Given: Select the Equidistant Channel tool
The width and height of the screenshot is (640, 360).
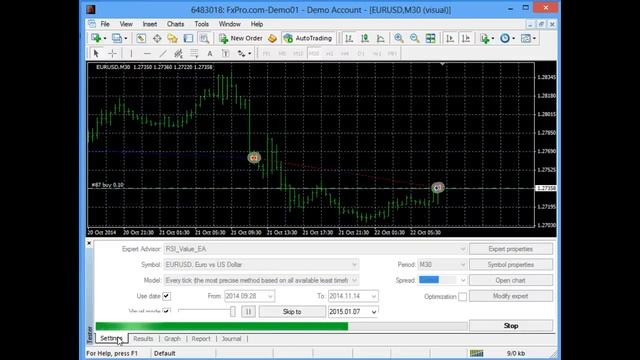Looking at the screenshot, I should click(178, 53).
